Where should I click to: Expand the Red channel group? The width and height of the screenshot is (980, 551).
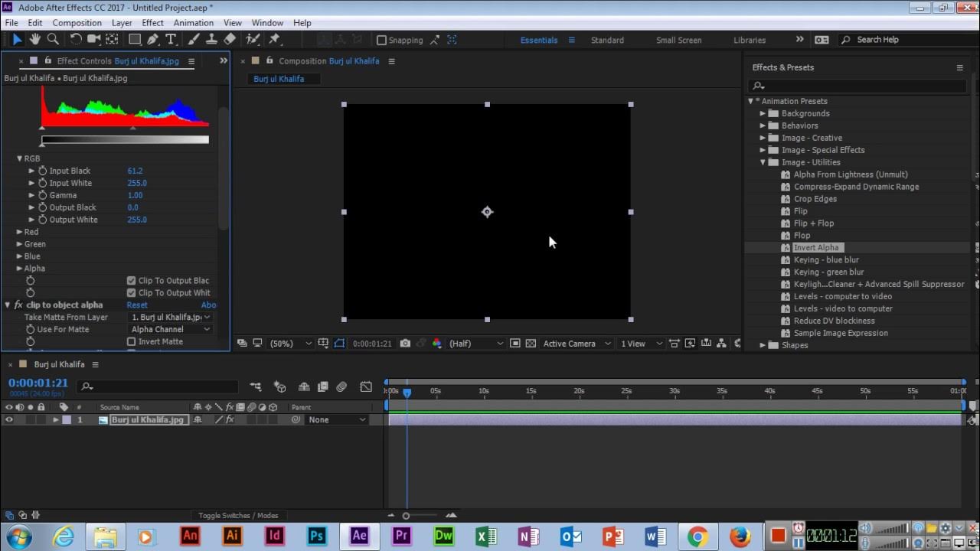(19, 232)
